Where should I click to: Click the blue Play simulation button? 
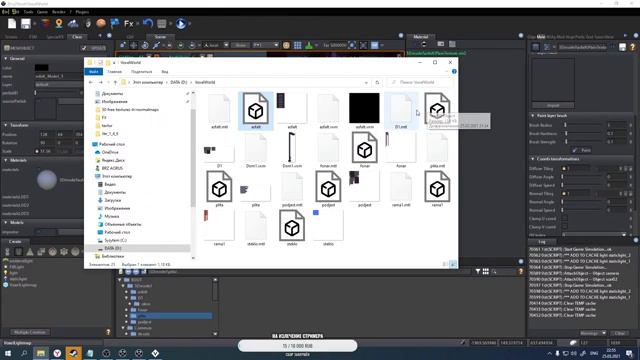click(181, 24)
